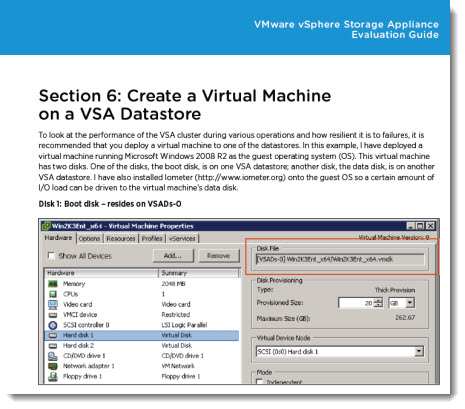Click the Restricted summary value
This screenshot has width=465, height=409.
pos(176,315)
